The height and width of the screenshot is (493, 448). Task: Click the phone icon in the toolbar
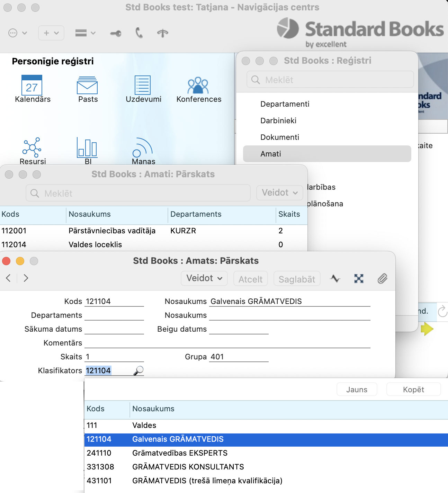coord(139,33)
